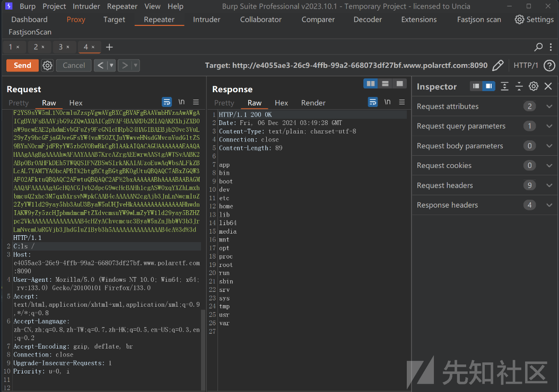Switch to side-by-side request/response layout
The width and height of the screenshot is (559, 392).
(371, 84)
